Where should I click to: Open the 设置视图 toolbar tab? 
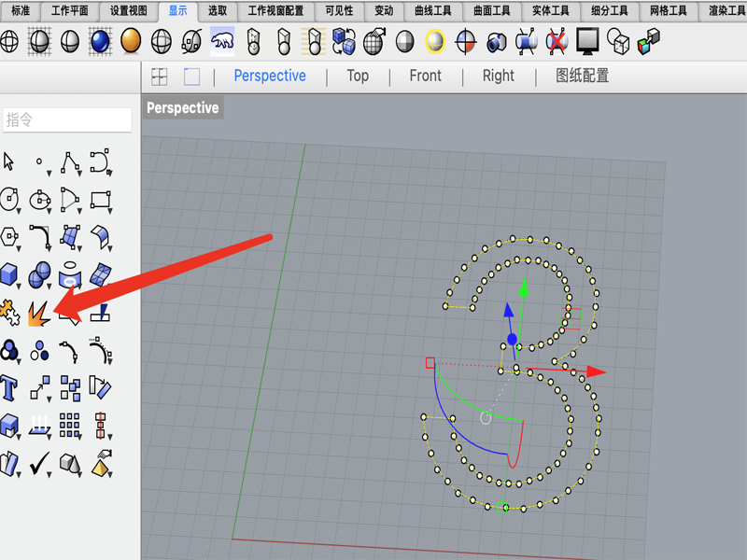point(129,10)
